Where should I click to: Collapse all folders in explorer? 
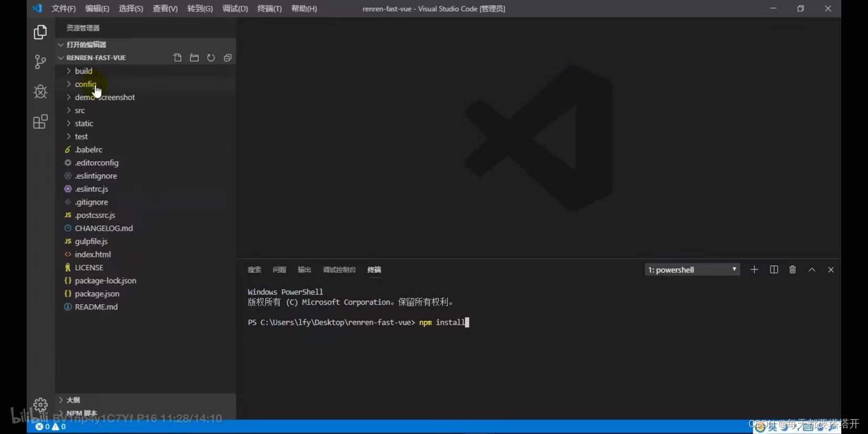(x=227, y=58)
